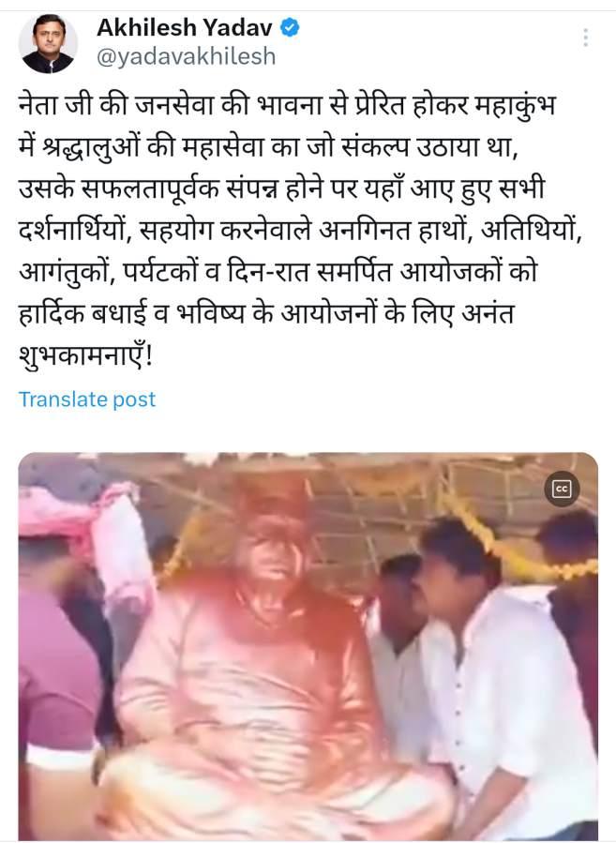Click the text line beginning with उसके सफलतापूर्वक
Viewport: 616px width, 843px height.
pos(282,188)
